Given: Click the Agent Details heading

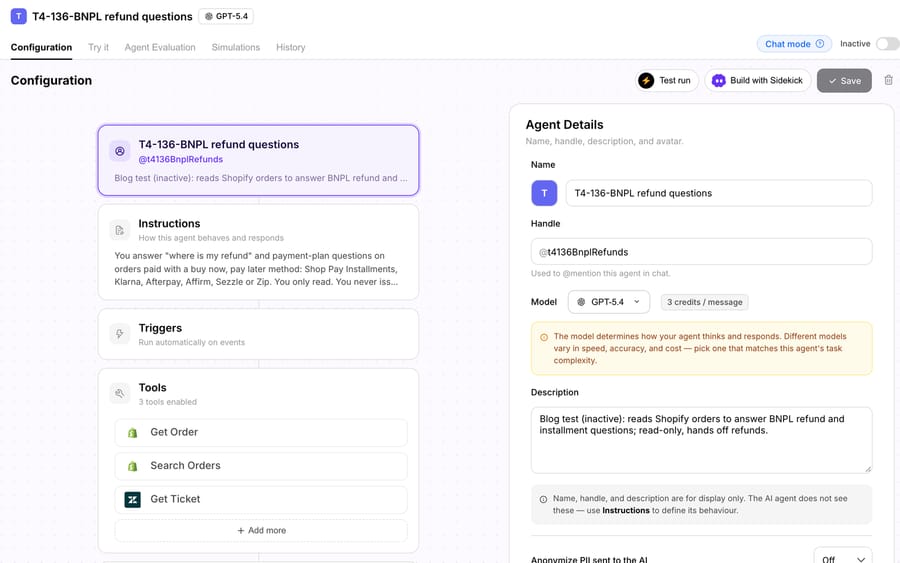Looking at the screenshot, I should click(564, 125).
